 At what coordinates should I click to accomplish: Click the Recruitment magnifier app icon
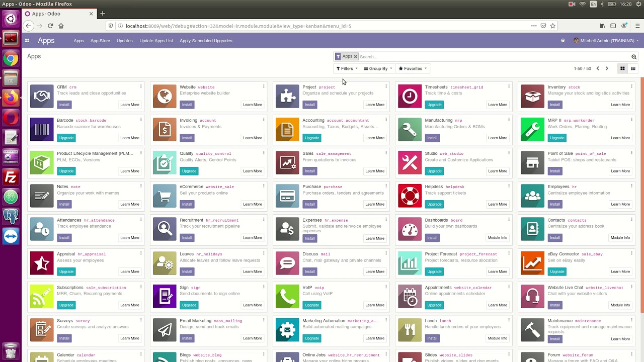[x=165, y=229]
